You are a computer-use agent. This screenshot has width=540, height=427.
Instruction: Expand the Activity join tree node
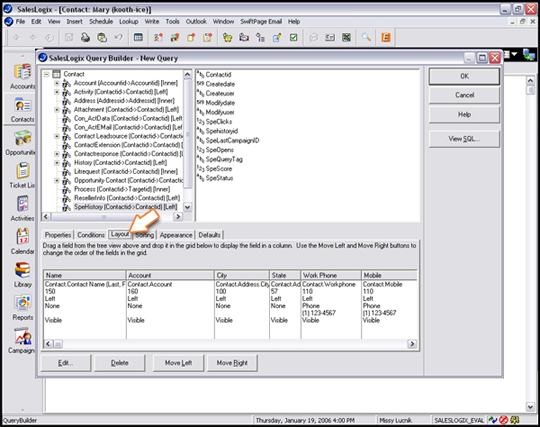pyautogui.click(x=57, y=92)
